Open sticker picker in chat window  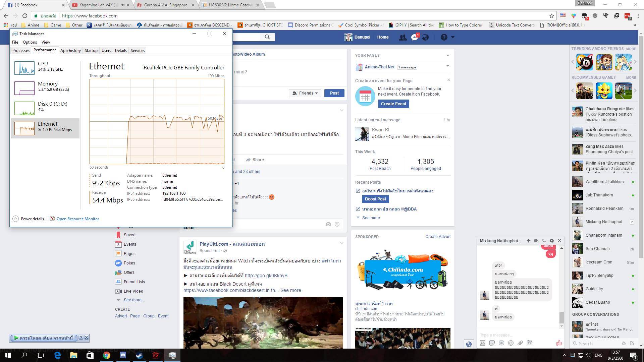pos(492,343)
